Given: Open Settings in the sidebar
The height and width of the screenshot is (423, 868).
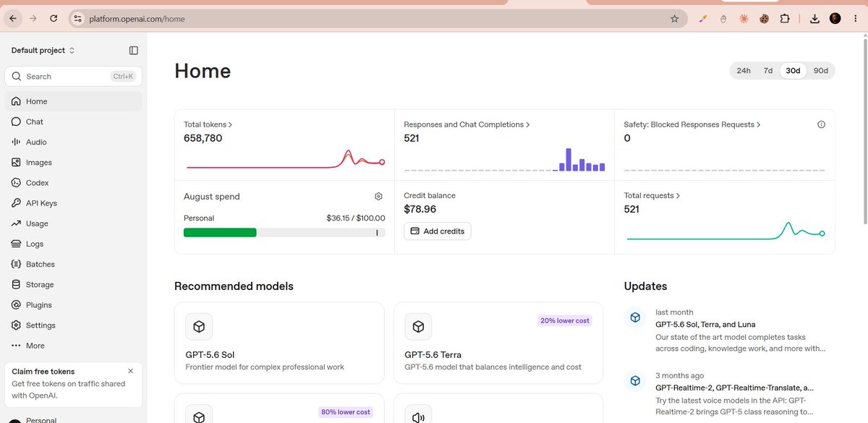Looking at the screenshot, I should (x=74, y=325).
